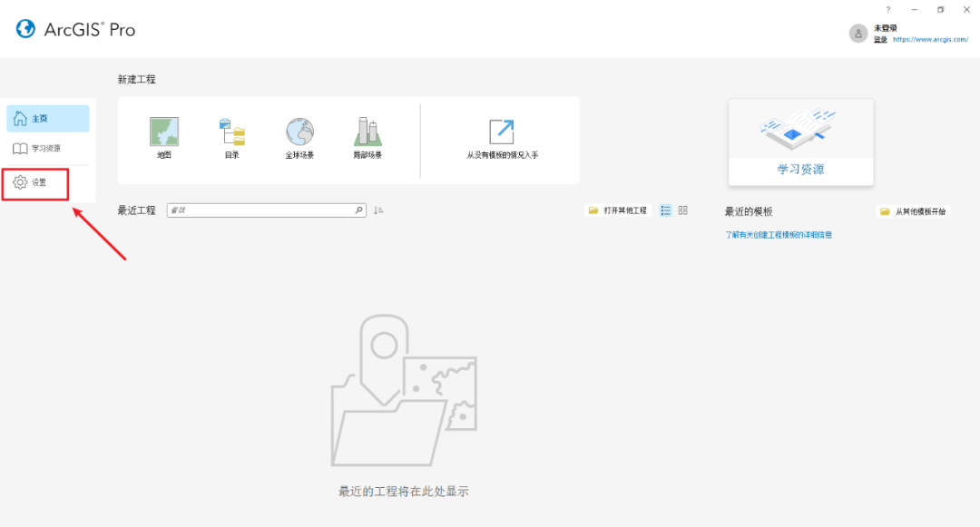The height and width of the screenshot is (527, 980).
Task: Start a project without a template
Action: tap(502, 136)
